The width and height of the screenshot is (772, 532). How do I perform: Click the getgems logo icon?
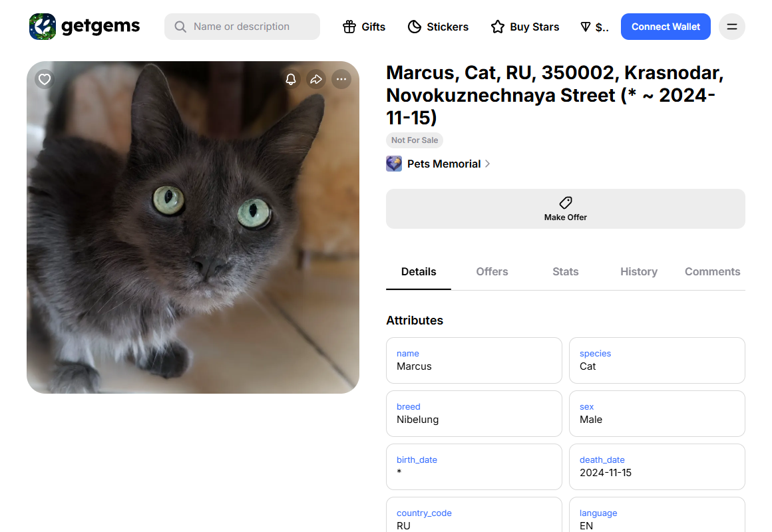43,27
